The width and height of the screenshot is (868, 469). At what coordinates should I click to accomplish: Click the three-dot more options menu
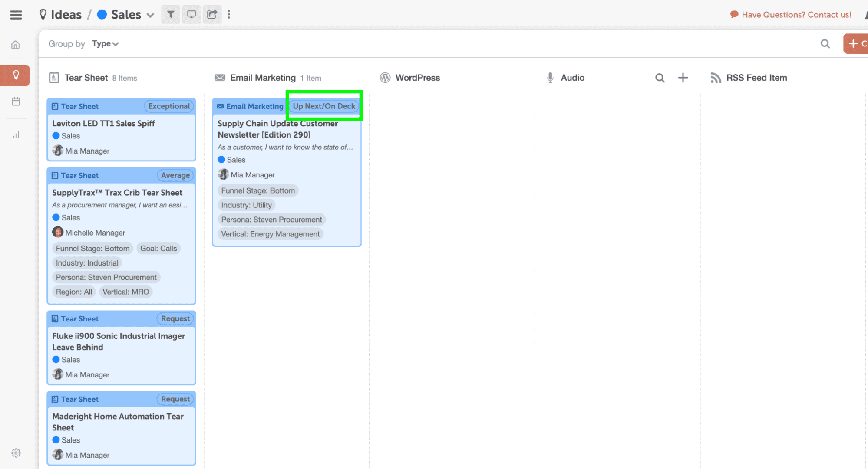coord(229,14)
